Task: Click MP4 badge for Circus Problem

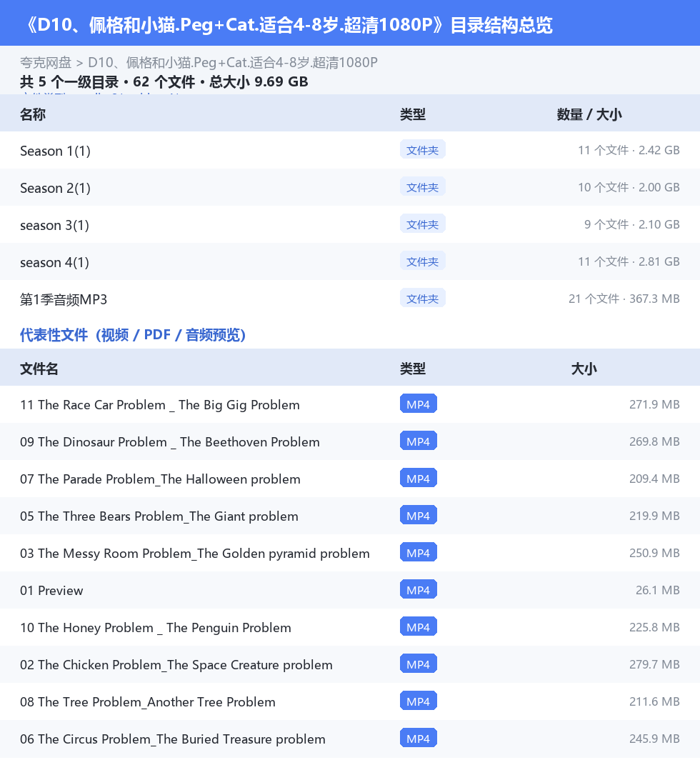Action: [419, 739]
